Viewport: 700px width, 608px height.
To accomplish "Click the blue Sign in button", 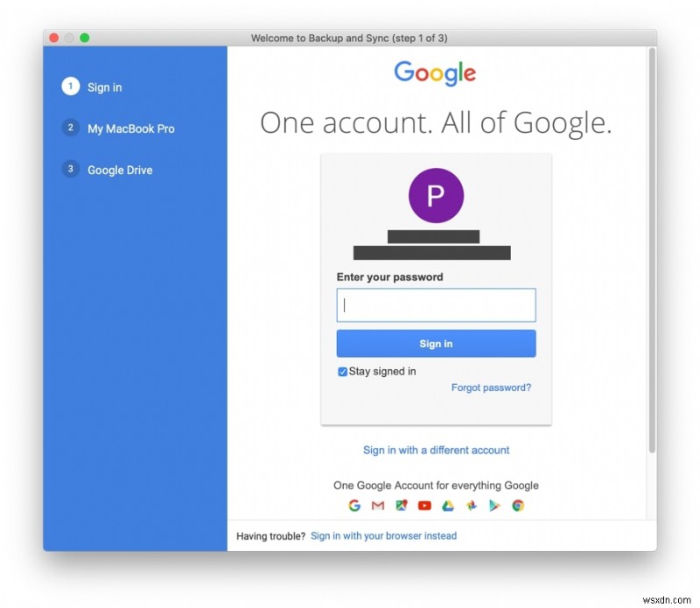I will pyautogui.click(x=435, y=343).
